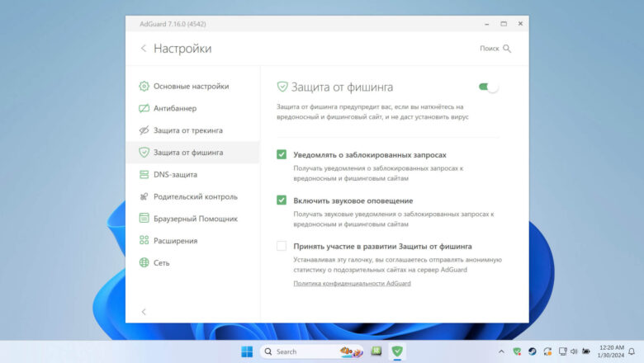Click the crossed banner icon for Антибаннер
Screen dimensions: 644x363
pyautogui.click(x=144, y=108)
